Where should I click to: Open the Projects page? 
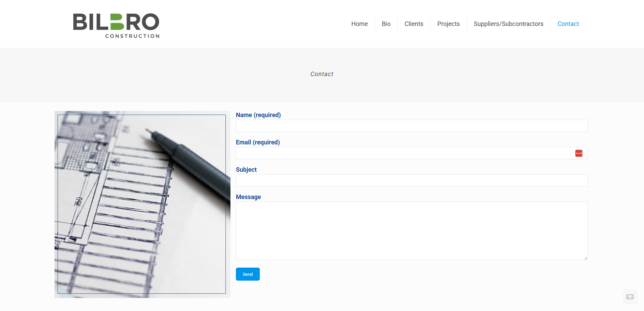448,24
